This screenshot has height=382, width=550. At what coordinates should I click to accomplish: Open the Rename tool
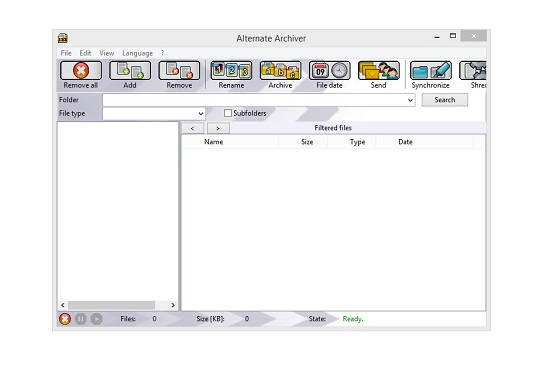click(x=231, y=71)
